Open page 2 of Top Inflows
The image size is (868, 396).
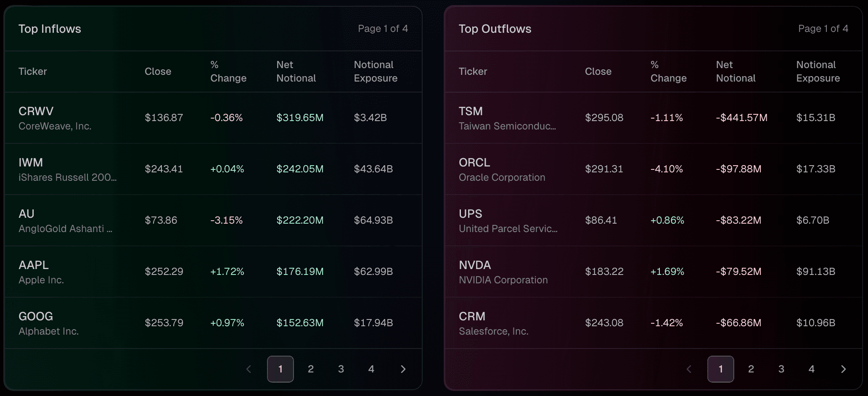311,369
